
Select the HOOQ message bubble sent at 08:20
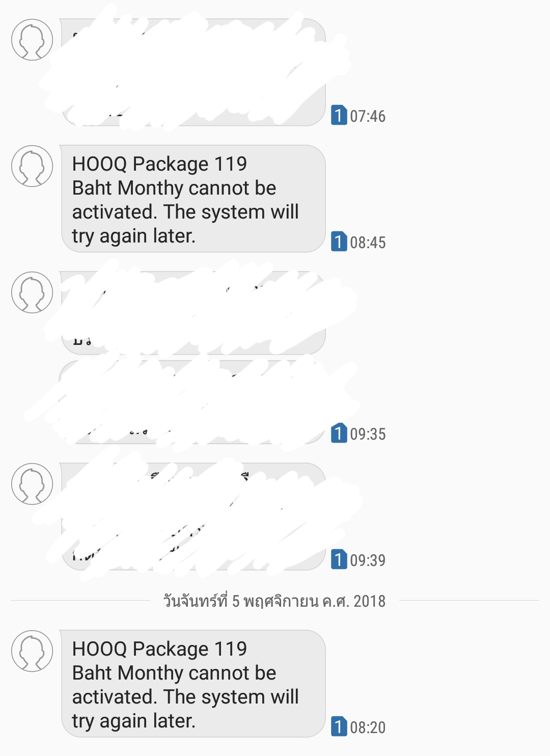click(193, 684)
